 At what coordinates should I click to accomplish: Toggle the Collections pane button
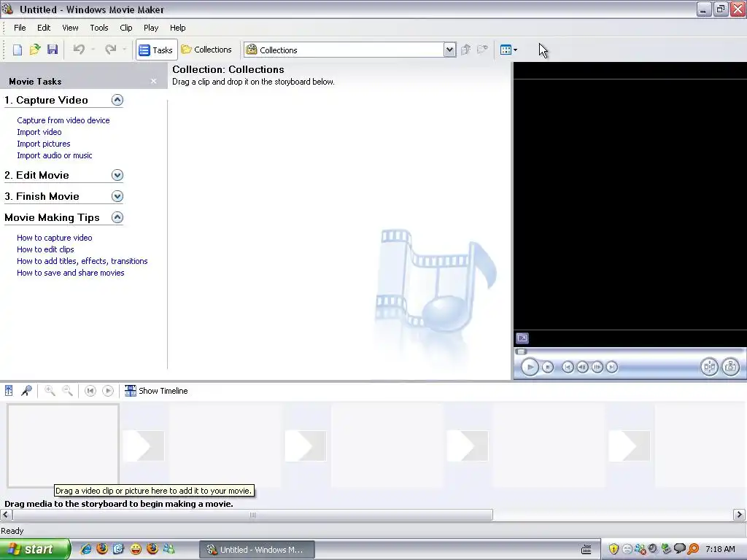pyautogui.click(x=206, y=50)
